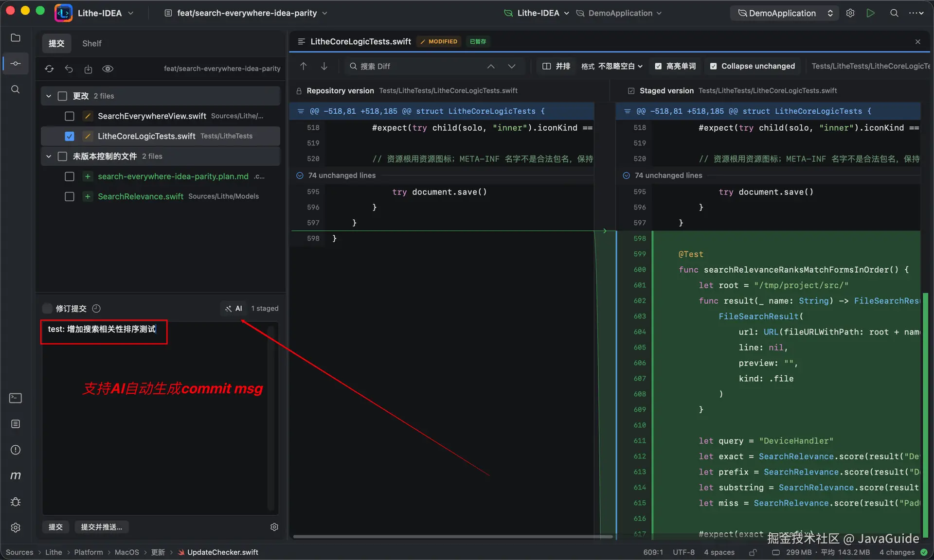
Task: Click the 提交 commit button
Action: point(55,527)
